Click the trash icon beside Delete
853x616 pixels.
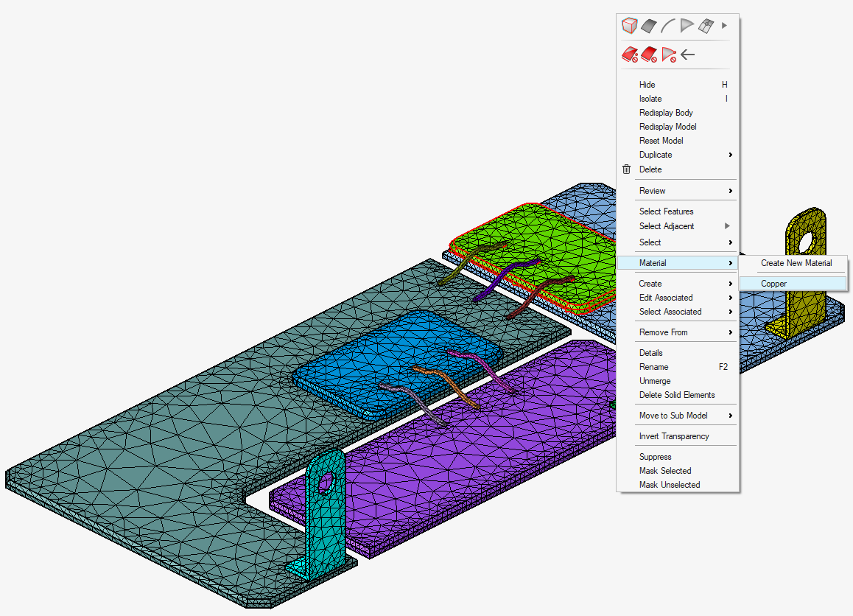point(627,169)
